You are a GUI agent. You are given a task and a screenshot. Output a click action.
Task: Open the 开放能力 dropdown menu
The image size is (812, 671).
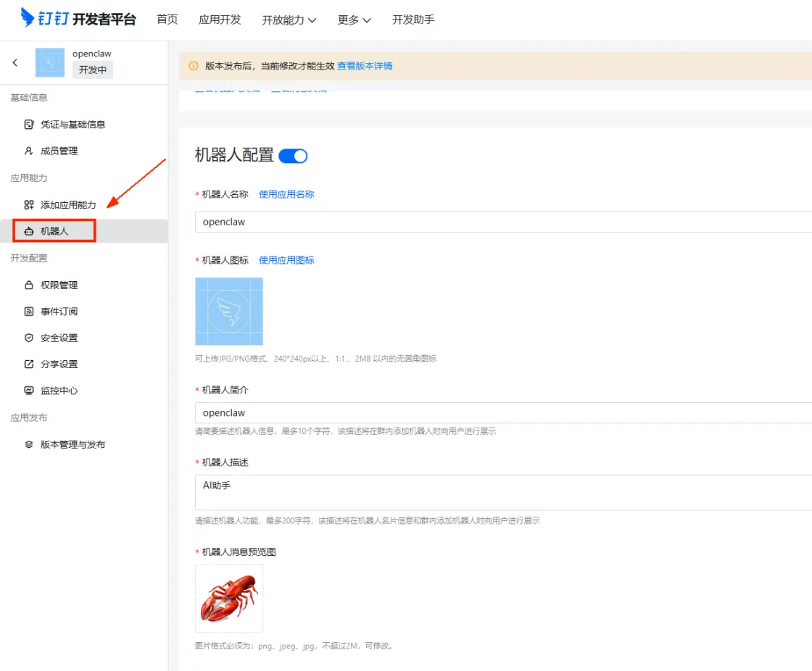pos(284,20)
